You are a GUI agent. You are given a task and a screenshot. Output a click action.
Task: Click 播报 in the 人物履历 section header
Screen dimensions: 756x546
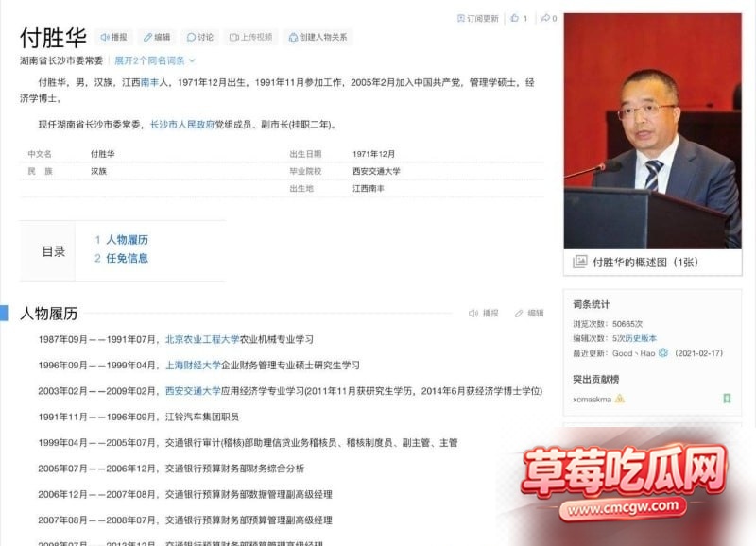[x=484, y=314]
